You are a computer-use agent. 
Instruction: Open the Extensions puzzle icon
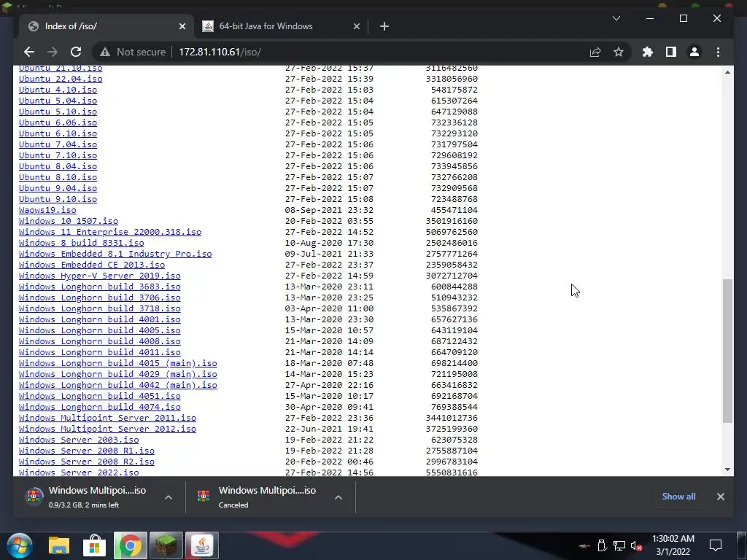pos(648,52)
